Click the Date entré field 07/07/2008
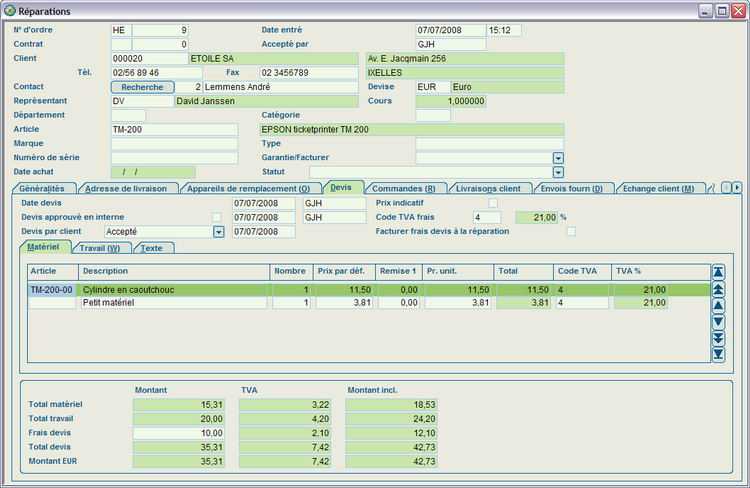 pyautogui.click(x=451, y=30)
